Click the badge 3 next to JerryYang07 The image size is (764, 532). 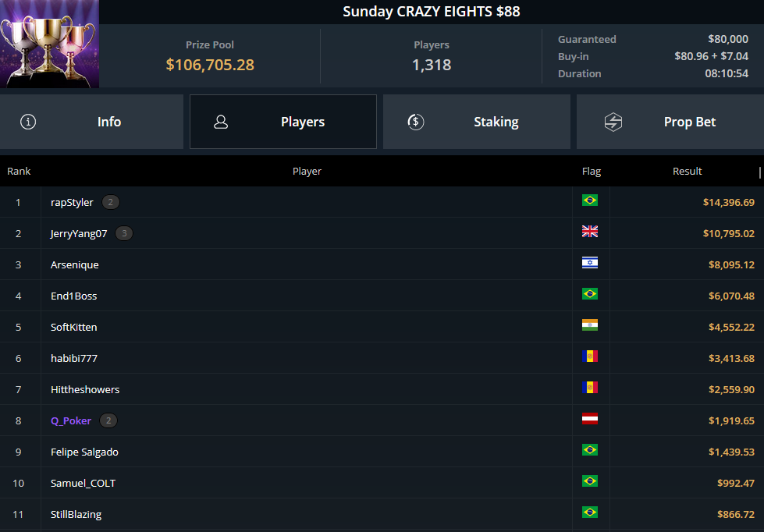(x=124, y=233)
